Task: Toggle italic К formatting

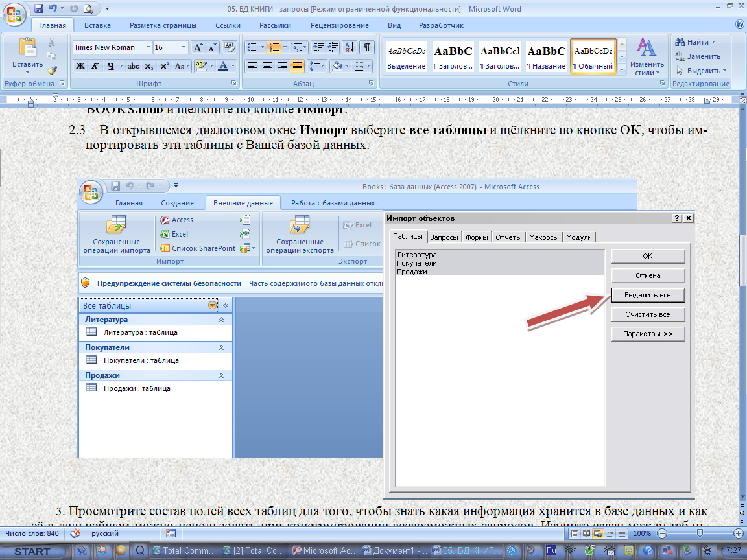Action: click(x=95, y=66)
